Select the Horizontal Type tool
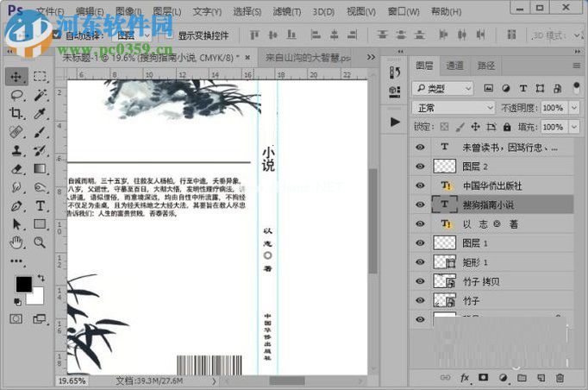588x390 pixels. (40, 205)
